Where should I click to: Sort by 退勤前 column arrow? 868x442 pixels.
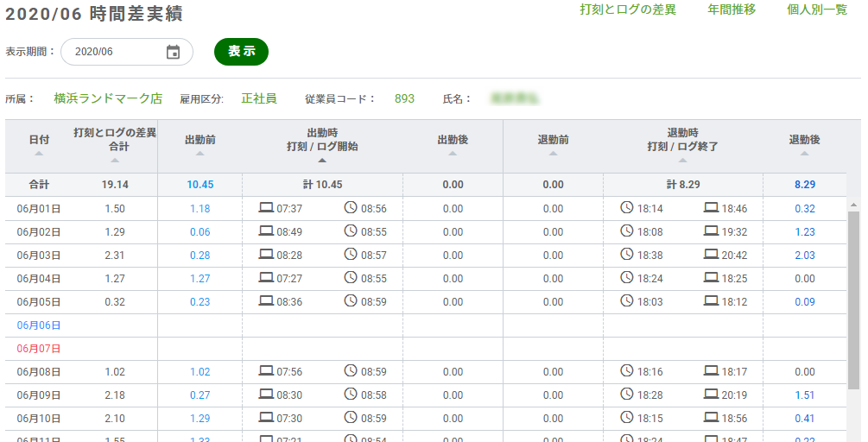click(553, 154)
